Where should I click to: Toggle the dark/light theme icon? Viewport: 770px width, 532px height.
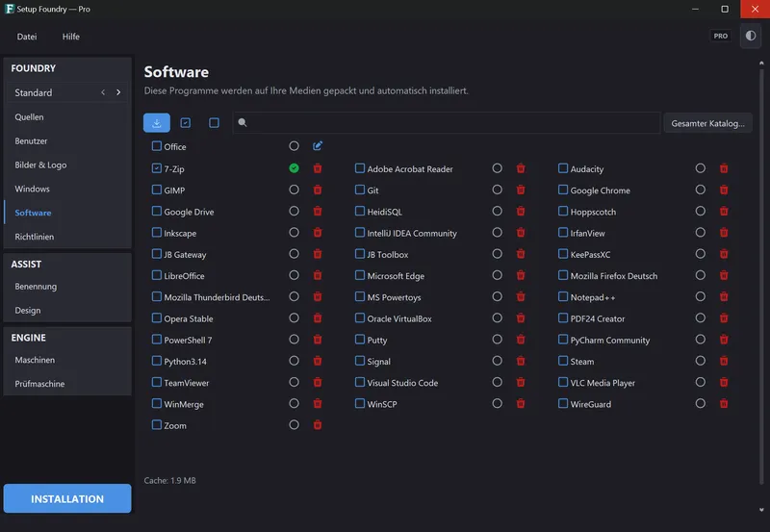click(751, 36)
